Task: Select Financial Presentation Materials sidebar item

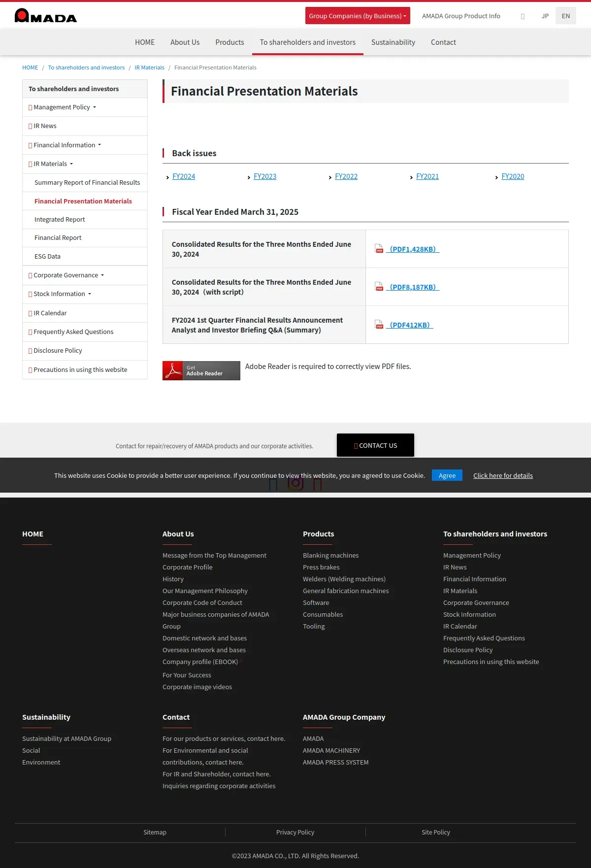Action: point(85,201)
